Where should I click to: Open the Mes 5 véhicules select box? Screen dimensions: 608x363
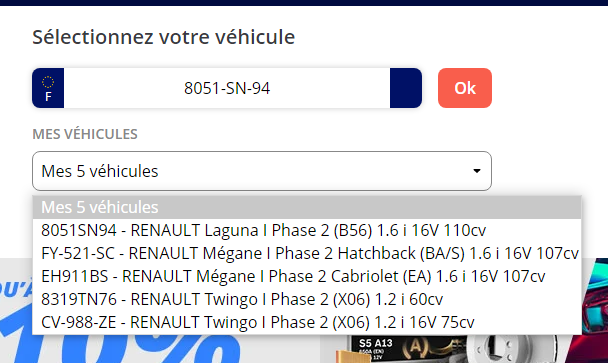tap(262, 171)
